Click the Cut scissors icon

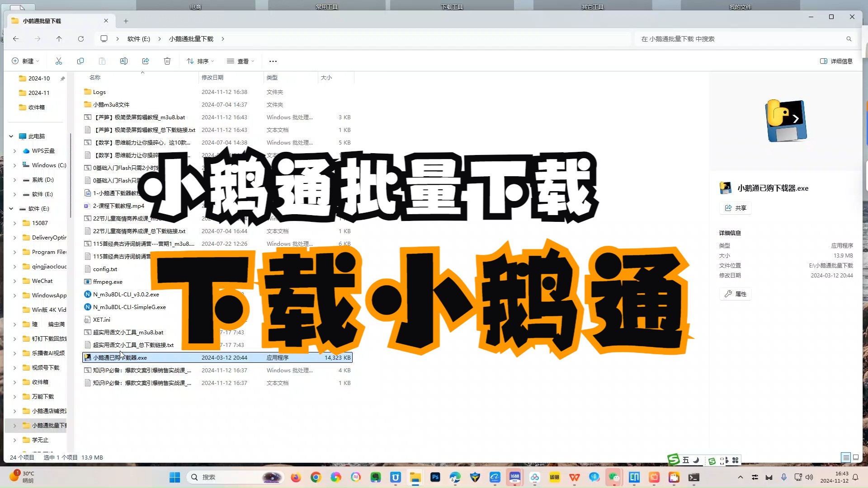(x=59, y=61)
